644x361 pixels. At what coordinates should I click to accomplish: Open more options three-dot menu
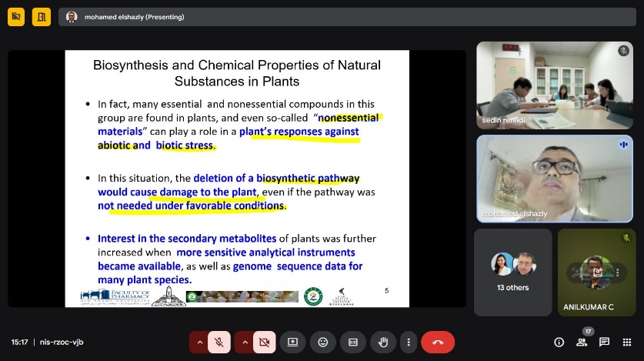[x=409, y=342]
